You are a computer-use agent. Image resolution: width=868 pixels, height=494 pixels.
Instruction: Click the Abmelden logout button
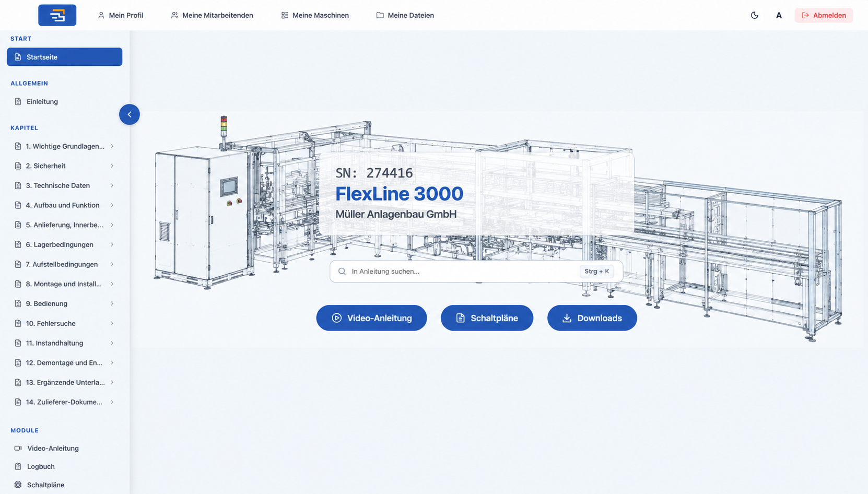[x=824, y=15]
